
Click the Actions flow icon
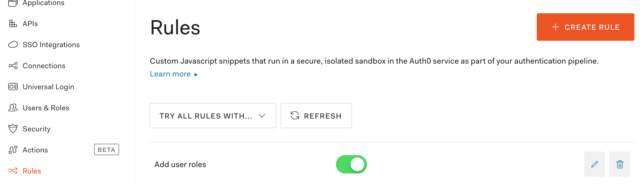click(x=13, y=150)
